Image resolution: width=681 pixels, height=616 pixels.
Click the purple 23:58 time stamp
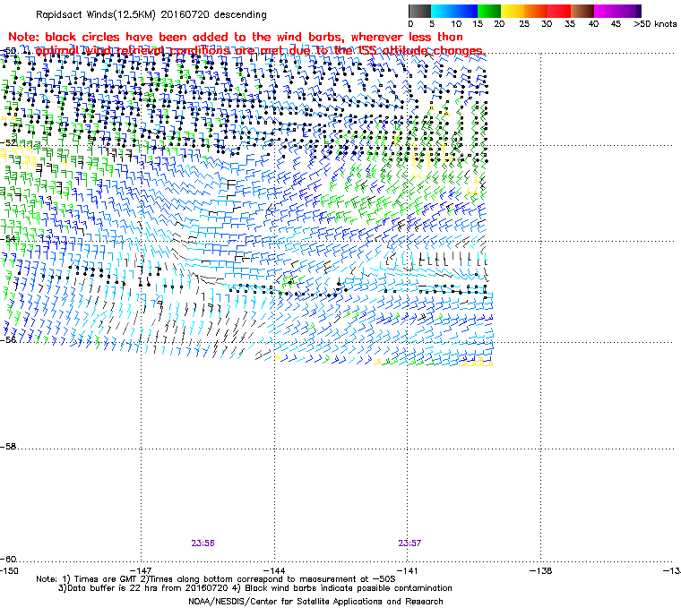203,543
